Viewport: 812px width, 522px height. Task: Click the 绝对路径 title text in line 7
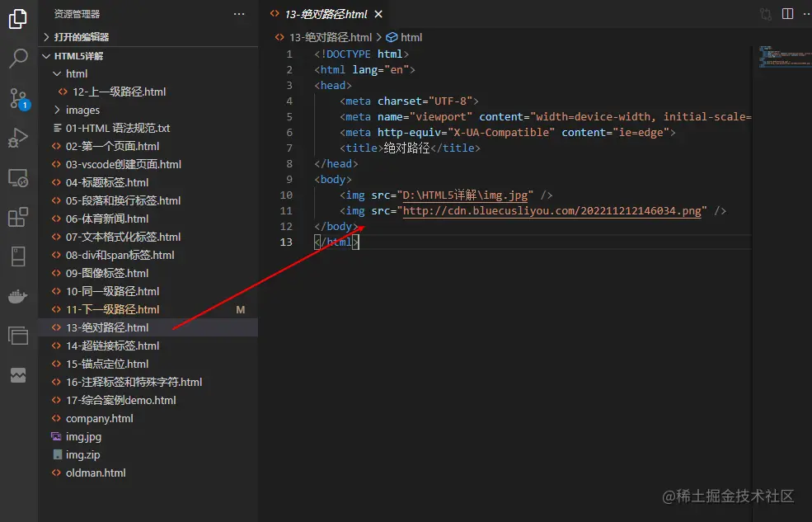pyautogui.click(x=406, y=148)
